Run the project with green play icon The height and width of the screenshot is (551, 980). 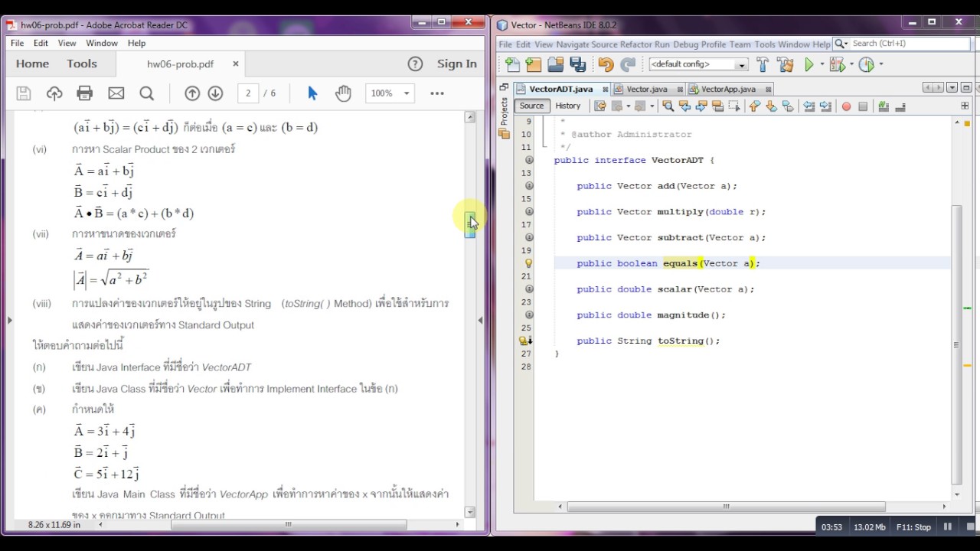coord(808,65)
